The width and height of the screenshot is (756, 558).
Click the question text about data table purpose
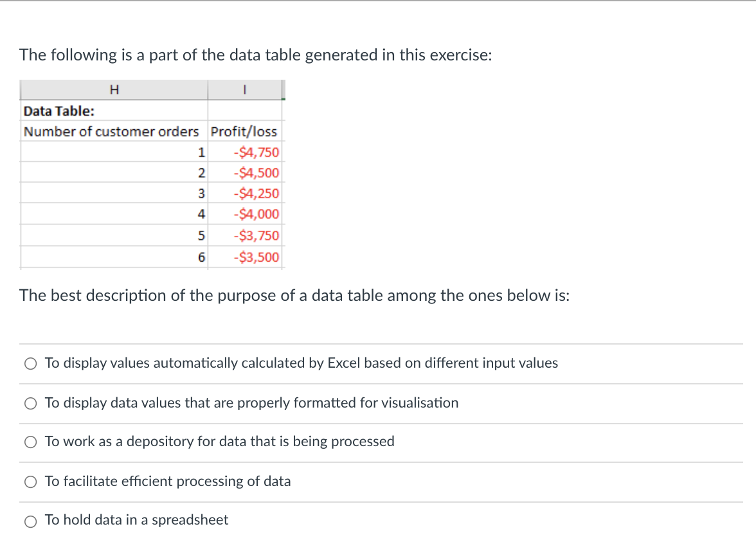pos(294,295)
